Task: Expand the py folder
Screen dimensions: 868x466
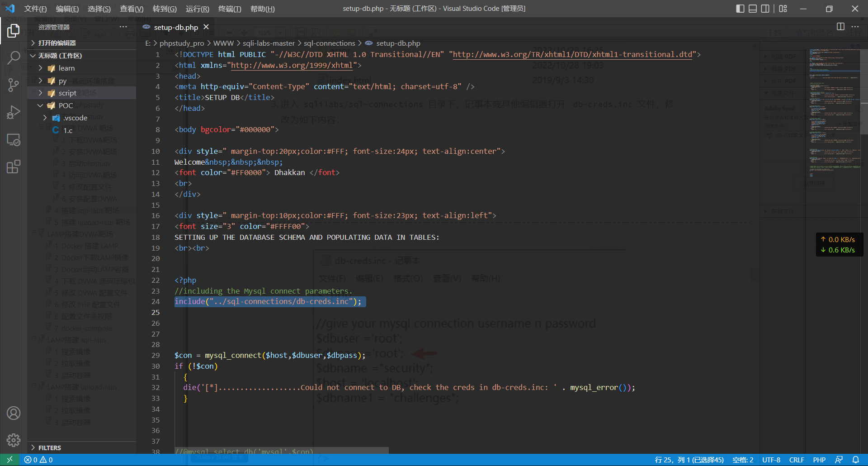Action: (81, 81)
